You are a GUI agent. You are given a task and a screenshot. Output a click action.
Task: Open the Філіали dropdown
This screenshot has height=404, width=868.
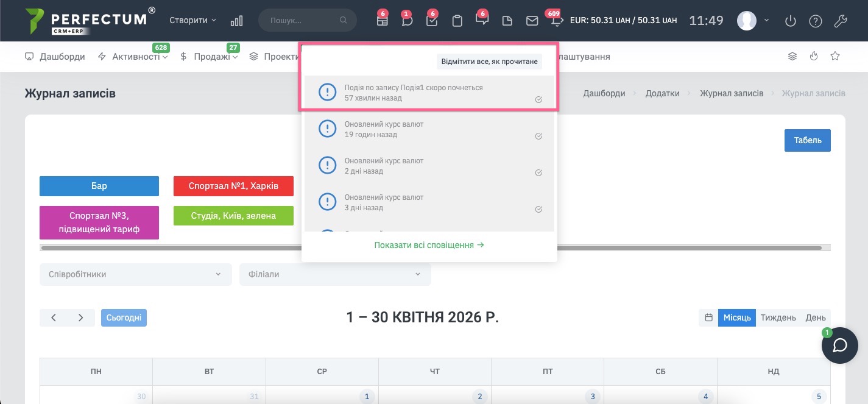tap(334, 274)
